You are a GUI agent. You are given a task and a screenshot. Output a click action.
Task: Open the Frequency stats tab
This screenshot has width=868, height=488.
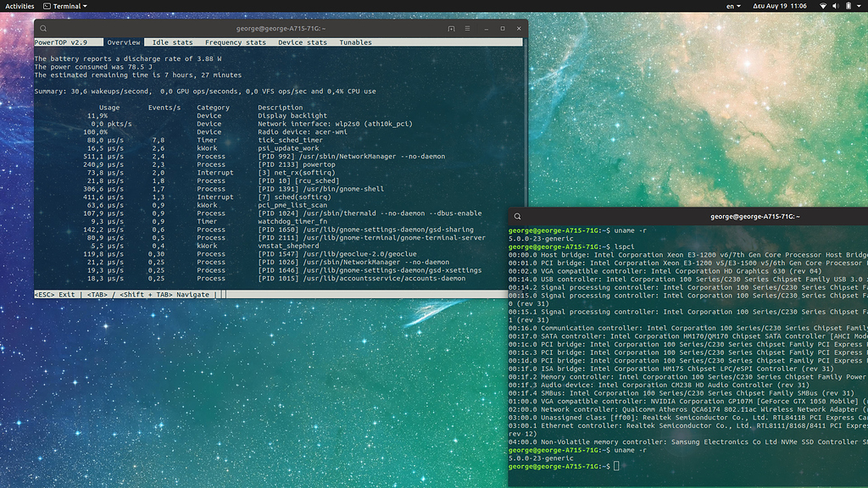click(x=236, y=42)
